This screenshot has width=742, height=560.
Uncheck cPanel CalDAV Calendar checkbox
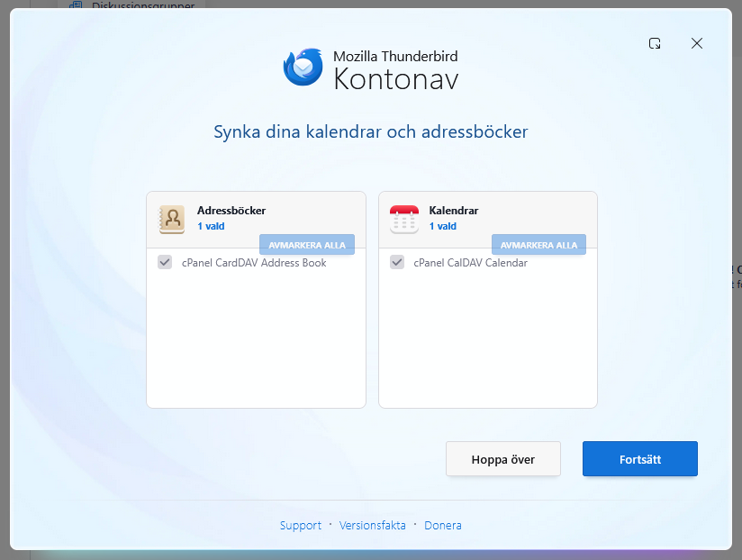pyautogui.click(x=397, y=262)
